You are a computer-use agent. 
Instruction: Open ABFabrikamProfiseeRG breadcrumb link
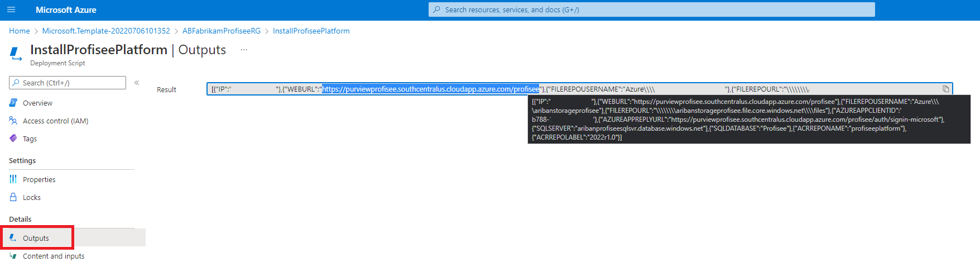point(222,31)
